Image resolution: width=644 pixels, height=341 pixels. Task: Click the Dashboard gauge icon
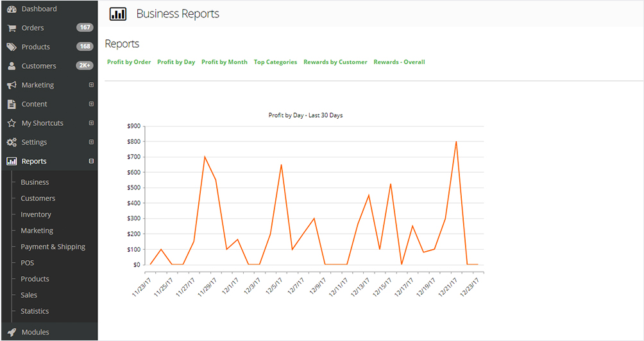[11, 9]
